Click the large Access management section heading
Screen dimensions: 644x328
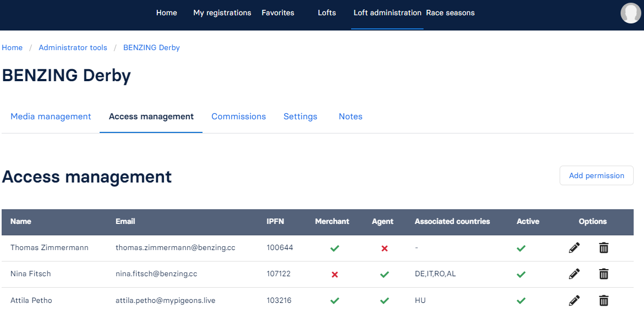(x=87, y=177)
